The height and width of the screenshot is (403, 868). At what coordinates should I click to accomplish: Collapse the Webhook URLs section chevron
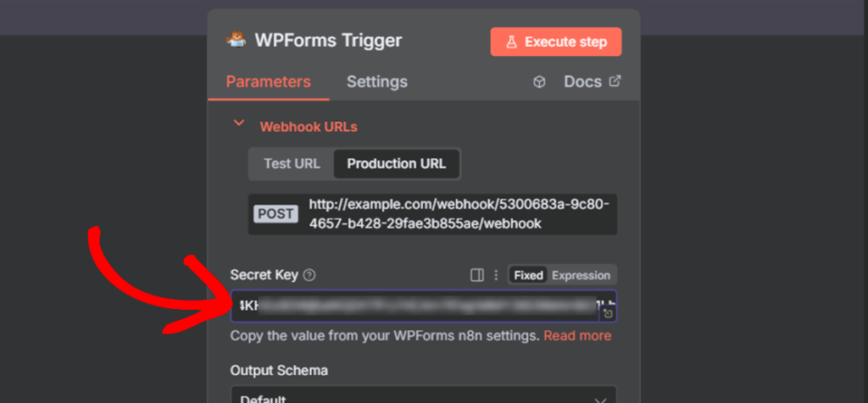[x=239, y=124]
